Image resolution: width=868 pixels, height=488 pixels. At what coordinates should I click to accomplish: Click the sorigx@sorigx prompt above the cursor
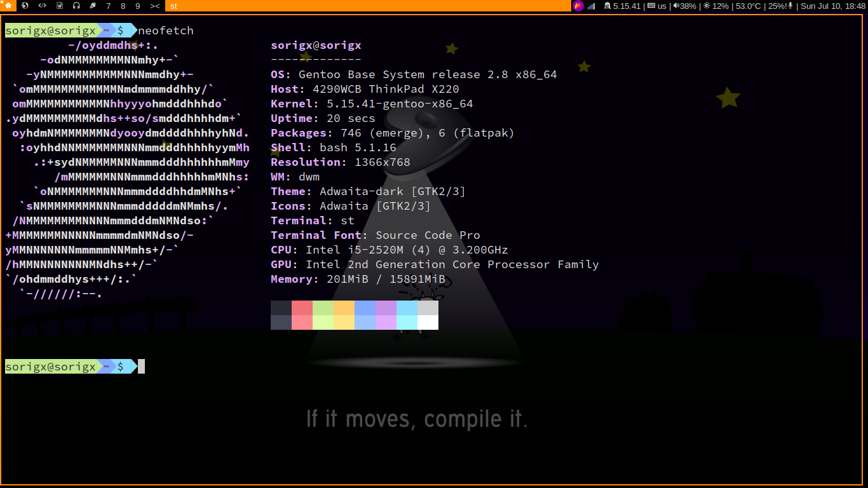pos(50,367)
